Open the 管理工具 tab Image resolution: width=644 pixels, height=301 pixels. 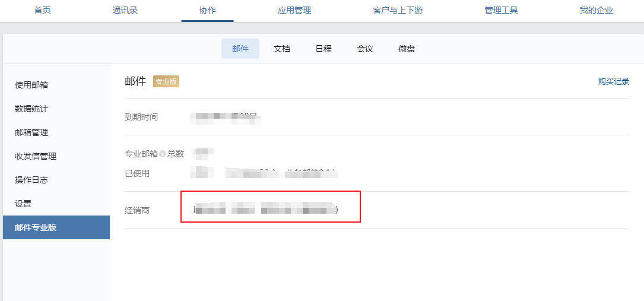501,10
